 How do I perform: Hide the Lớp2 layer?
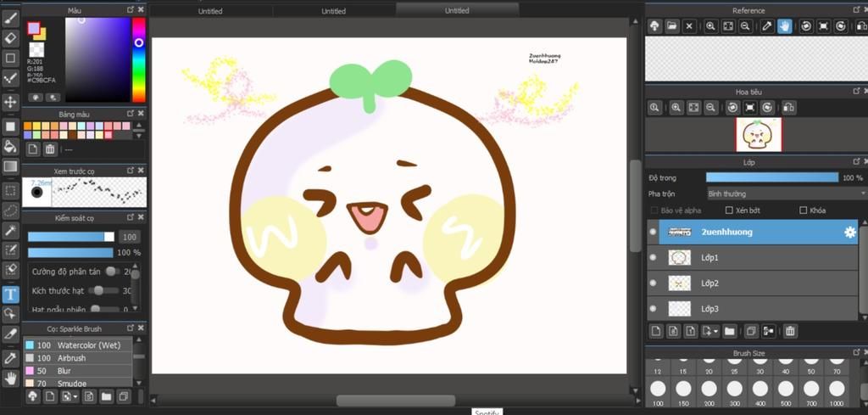pos(654,283)
